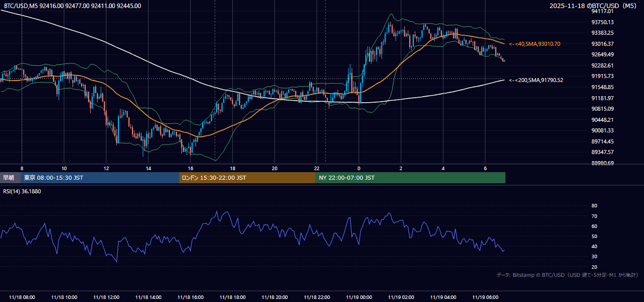The width and height of the screenshot is (644, 302).
Task: Click price axis value 88980.69
Action: (x=602, y=163)
